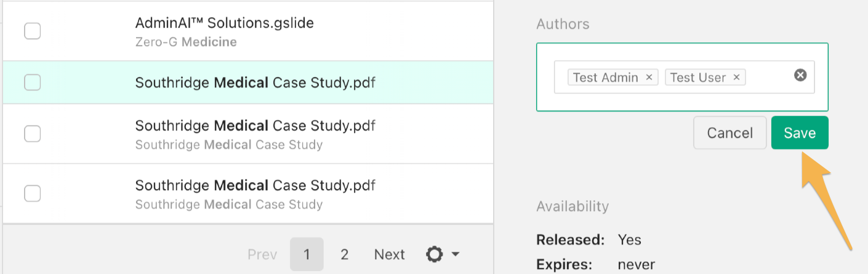Screen dimensions: 868x274
Task: Go to the Prev page
Action: [x=262, y=254]
